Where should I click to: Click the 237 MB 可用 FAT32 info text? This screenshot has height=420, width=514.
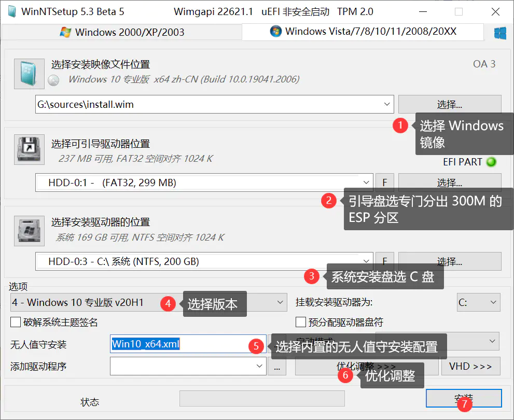pos(135,159)
